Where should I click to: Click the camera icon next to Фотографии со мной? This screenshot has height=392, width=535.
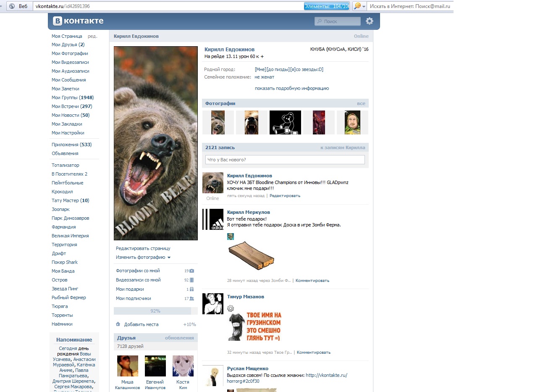point(191,271)
